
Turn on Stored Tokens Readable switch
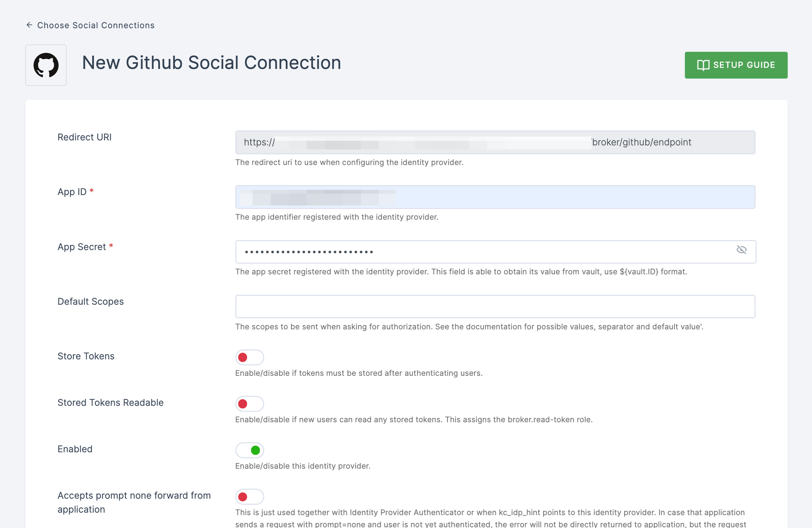tap(250, 404)
